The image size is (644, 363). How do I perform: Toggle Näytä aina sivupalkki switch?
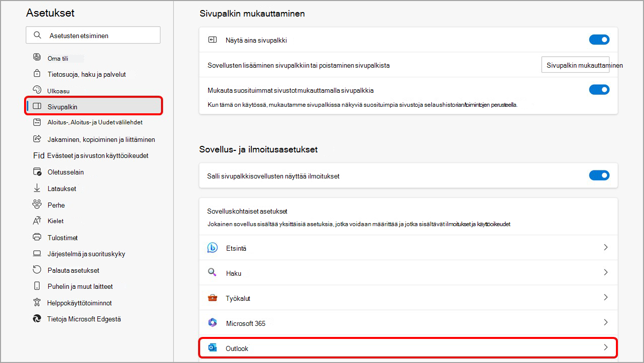(599, 40)
